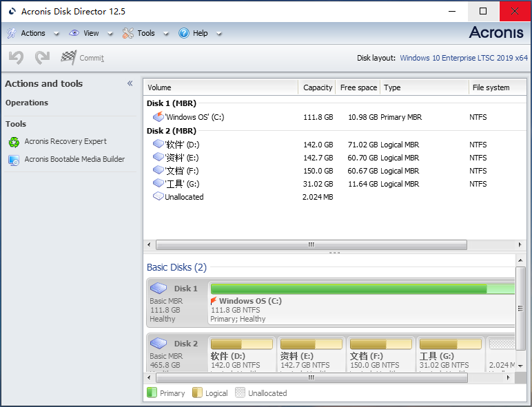Select the 软件 (D:) yellow usage bar
Viewport: 532px width, 407px height.
(242, 344)
